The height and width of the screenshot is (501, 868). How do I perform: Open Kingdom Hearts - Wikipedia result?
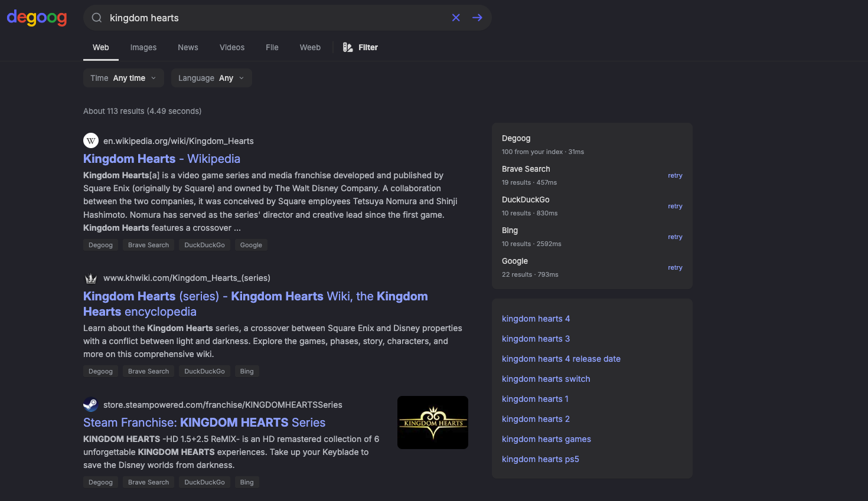pyautogui.click(x=162, y=159)
